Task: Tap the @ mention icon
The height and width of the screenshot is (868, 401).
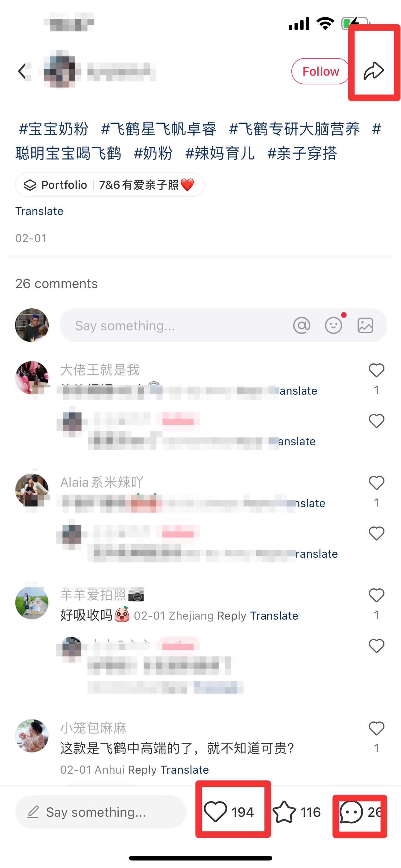Action: pyautogui.click(x=302, y=326)
